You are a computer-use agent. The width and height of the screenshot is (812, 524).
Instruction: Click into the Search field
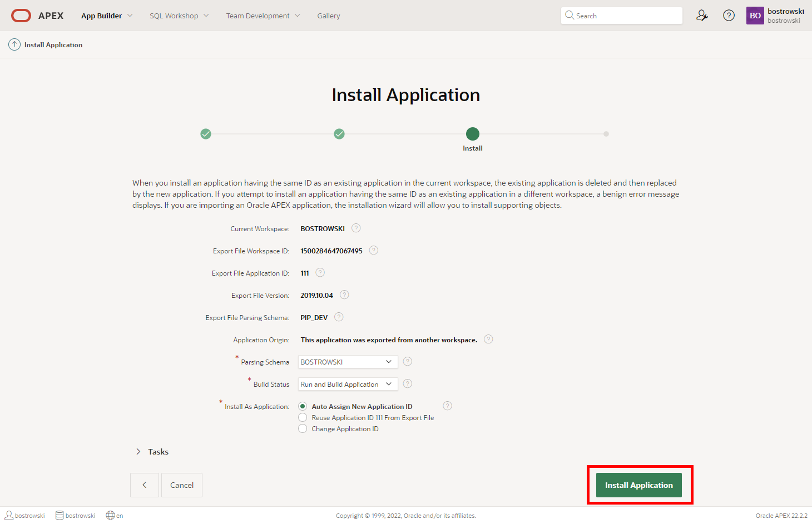[626, 16]
